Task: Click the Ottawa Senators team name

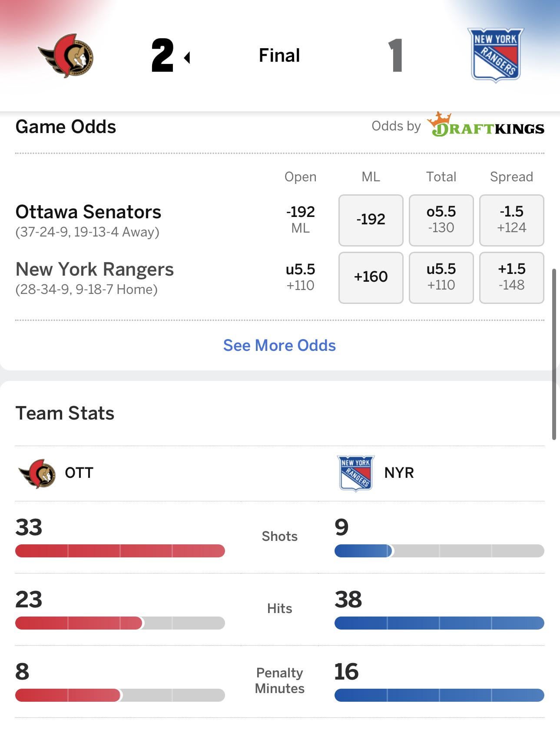Action: 88,212
